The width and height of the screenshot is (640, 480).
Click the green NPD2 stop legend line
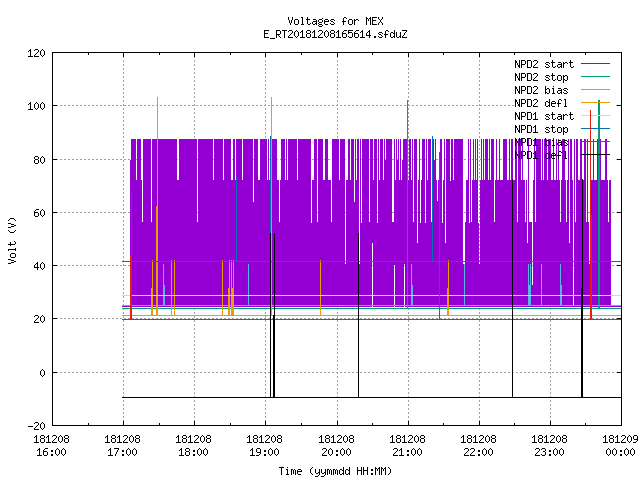(596, 76)
